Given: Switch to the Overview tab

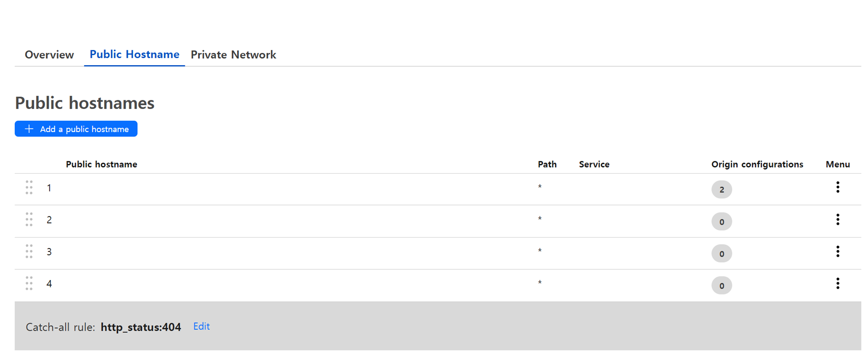Looking at the screenshot, I should tap(49, 55).
